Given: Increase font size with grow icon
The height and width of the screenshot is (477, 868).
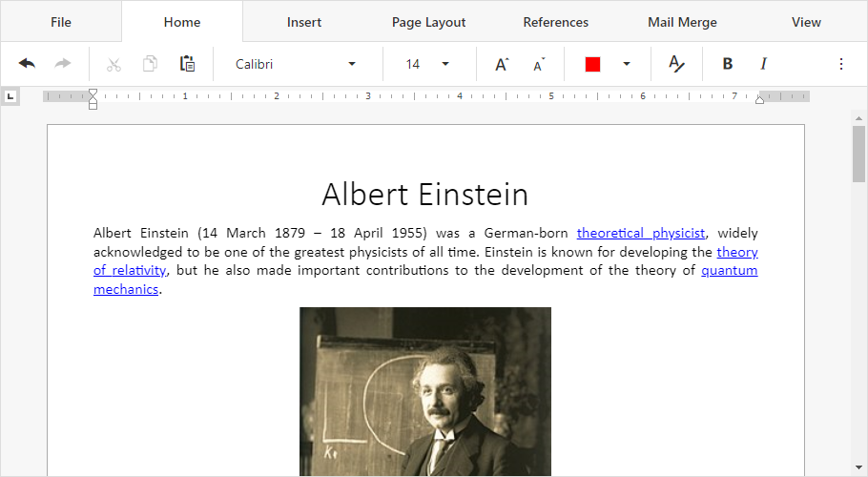Looking at the screenshot, I should click(502, 64).
